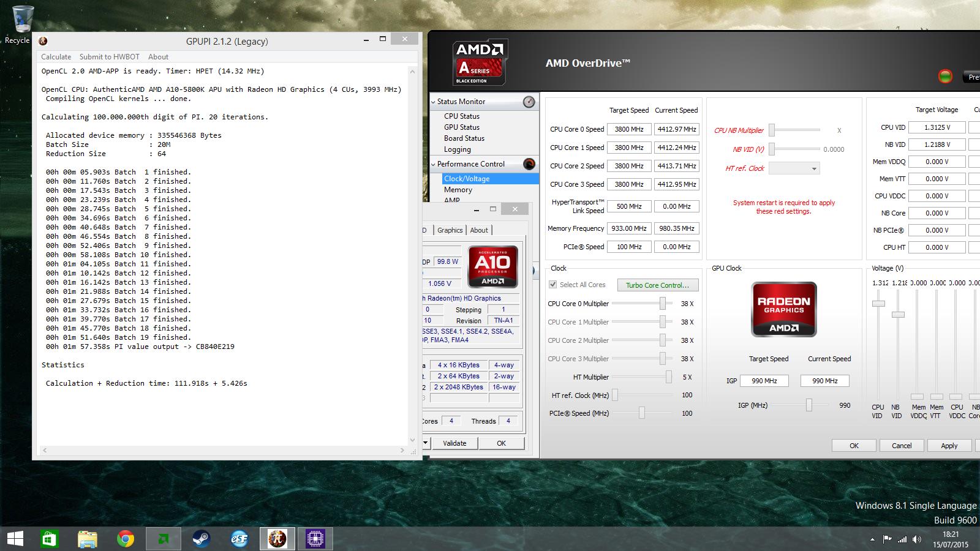Click the Turbo Core Control button
Viewport: 980px width, 551px height.
pos(658,285)
